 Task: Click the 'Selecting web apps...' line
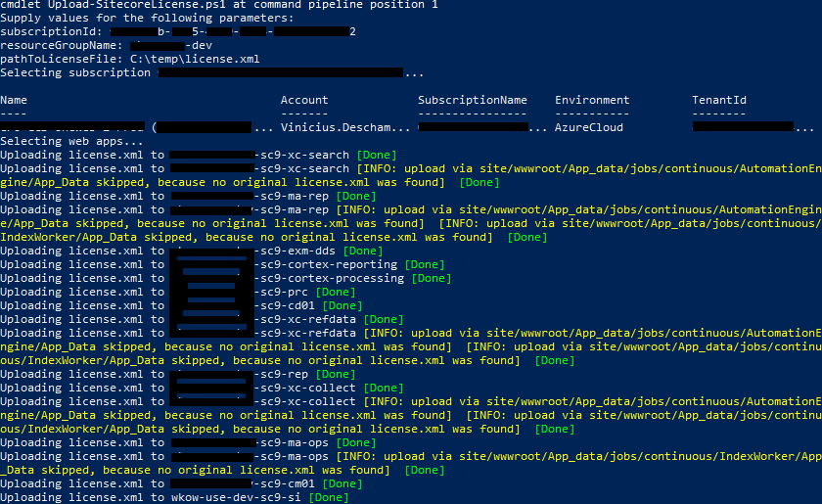pos(71,141)
